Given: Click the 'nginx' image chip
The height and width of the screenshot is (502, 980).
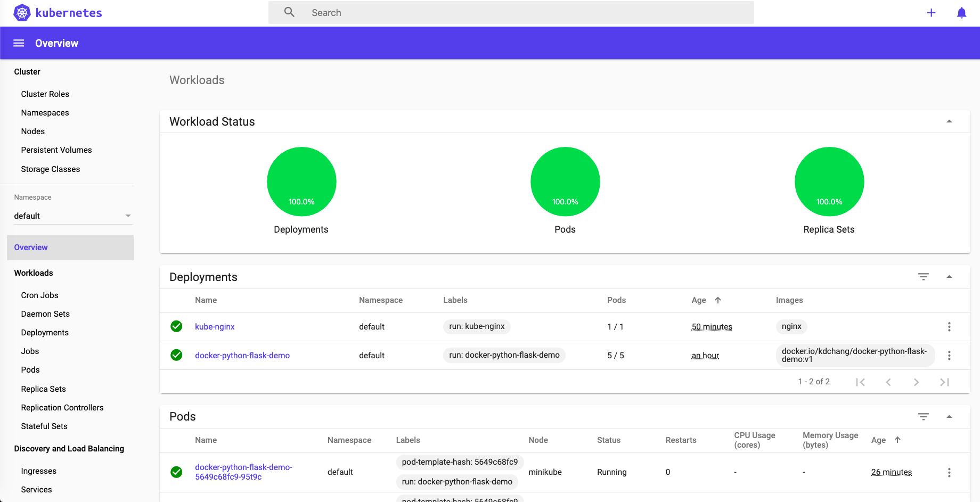Looking at the screenshot, I should (x=791, y=326).
